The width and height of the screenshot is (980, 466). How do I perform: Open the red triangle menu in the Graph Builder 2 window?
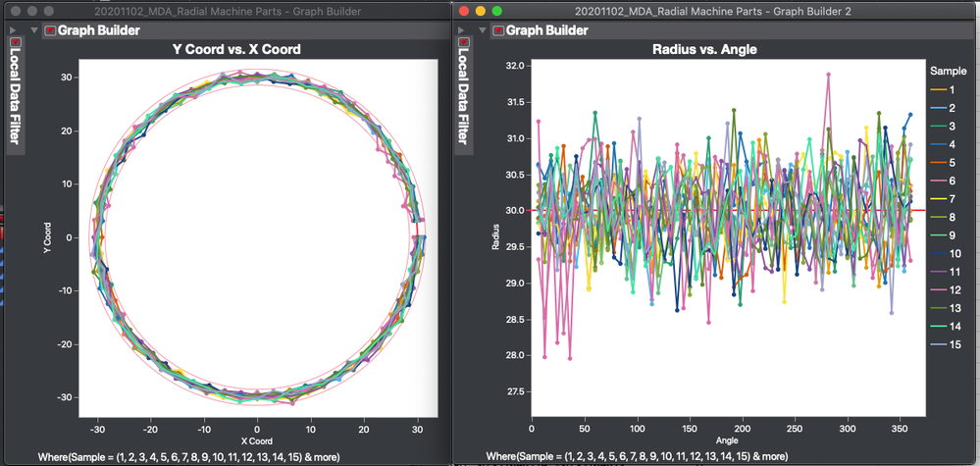[498, 30]
